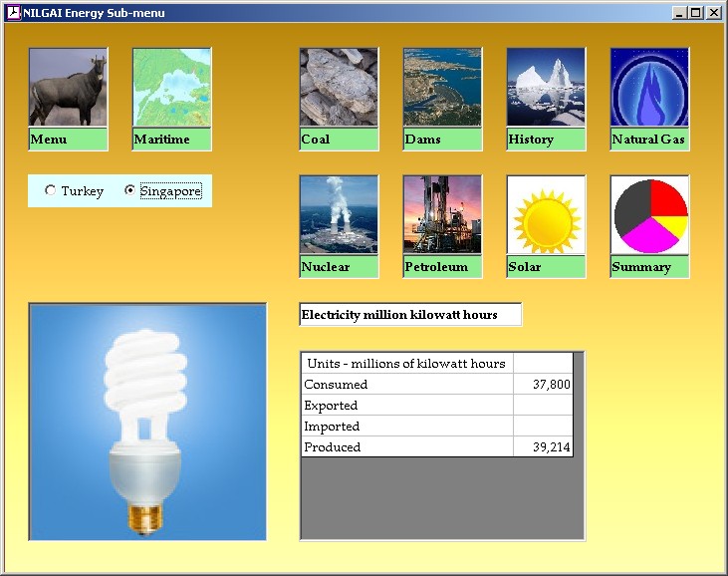Click the Produced value cell 39,214
Image resolution: width=728 pixels, height=576 pixels.
pyautogui.click(x=543, y=447)
